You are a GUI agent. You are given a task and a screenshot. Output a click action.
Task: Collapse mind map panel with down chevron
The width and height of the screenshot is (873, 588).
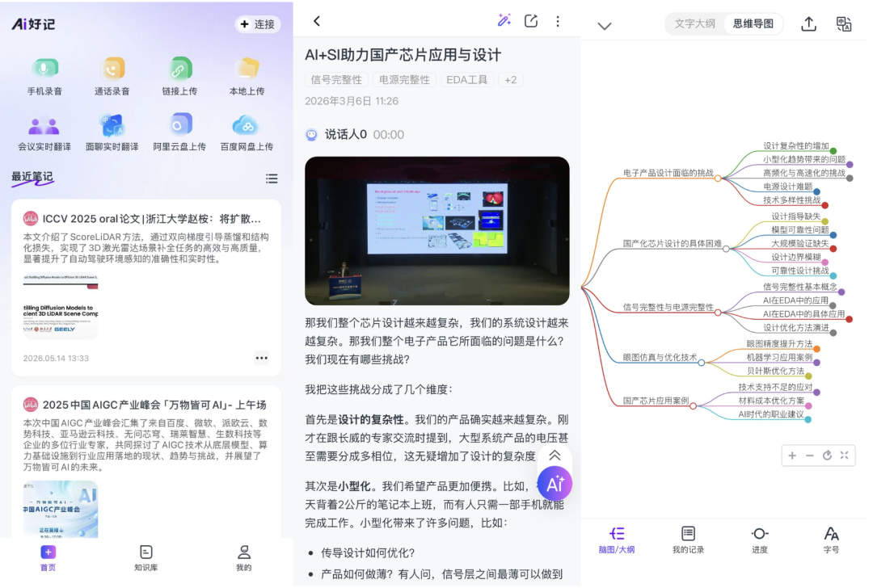(604, 26)
